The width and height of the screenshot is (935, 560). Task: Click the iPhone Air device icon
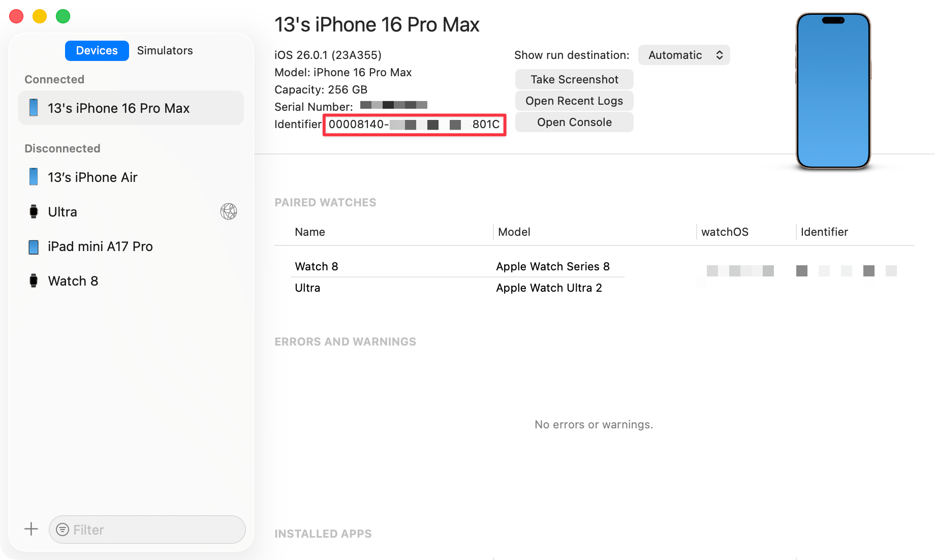coord(34,177)
